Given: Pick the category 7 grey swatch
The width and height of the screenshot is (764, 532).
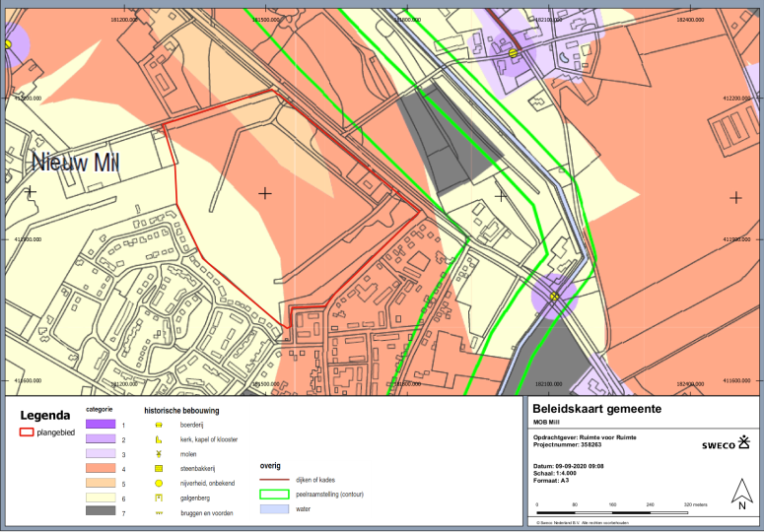Looking at the screenshot, I should 101,511.
